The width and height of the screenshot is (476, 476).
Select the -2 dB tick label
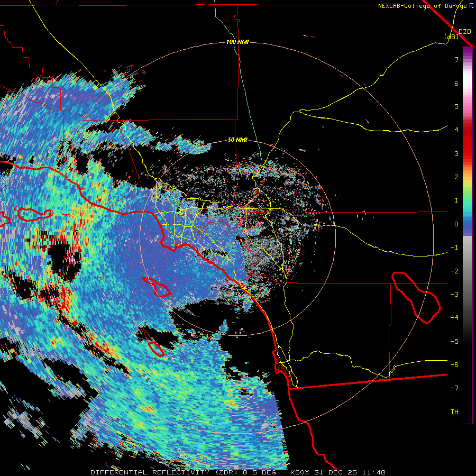[x=454, y=271]
